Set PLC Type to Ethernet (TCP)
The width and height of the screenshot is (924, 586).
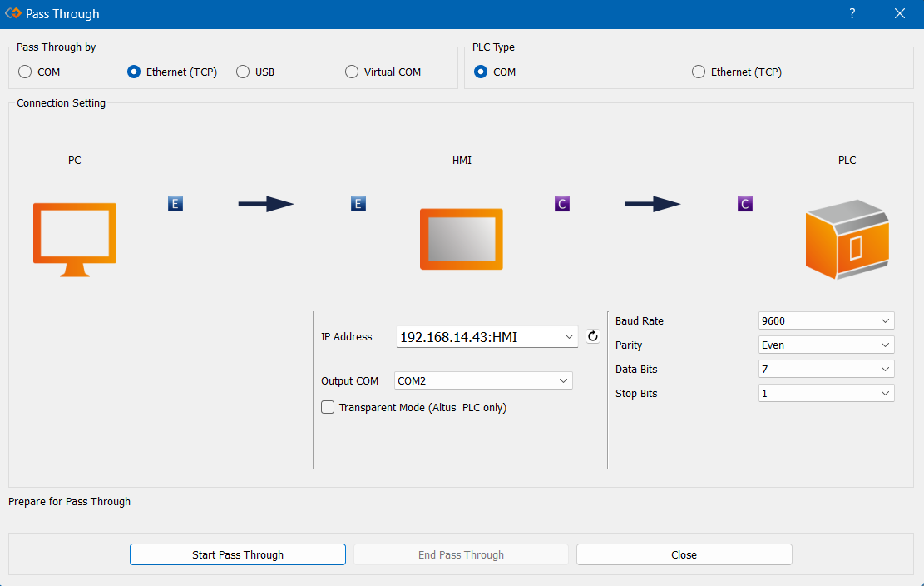[699, 72]
